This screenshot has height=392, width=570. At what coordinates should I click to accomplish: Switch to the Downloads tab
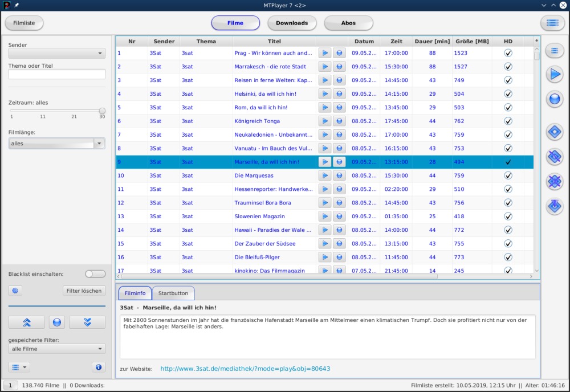click(292, 23)
